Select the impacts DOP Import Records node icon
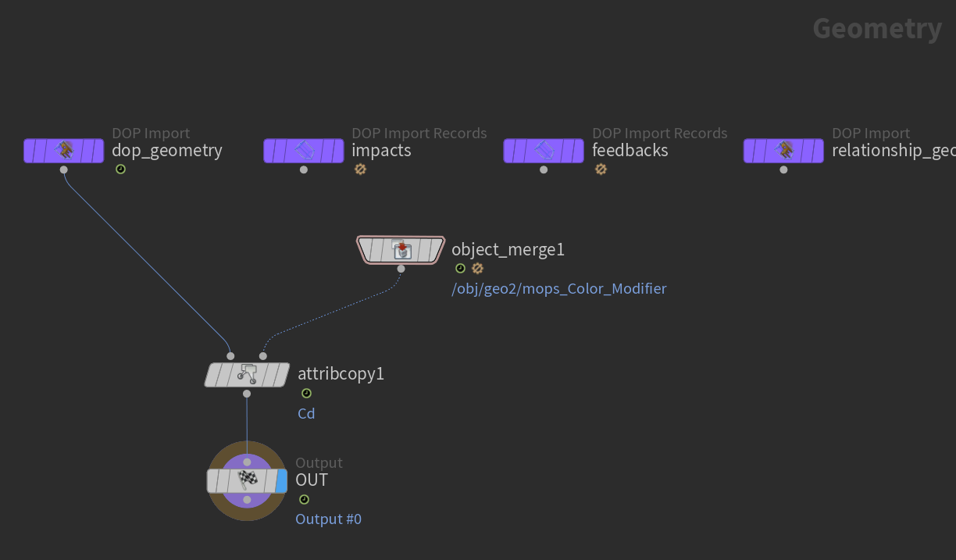 pos(303,150)
